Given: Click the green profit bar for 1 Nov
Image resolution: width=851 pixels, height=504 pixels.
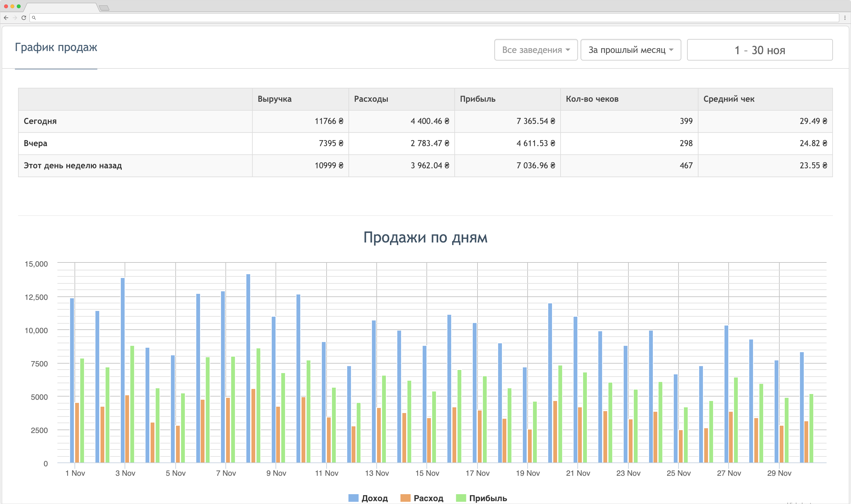Looking at the screenshot, I should point(82,410).
